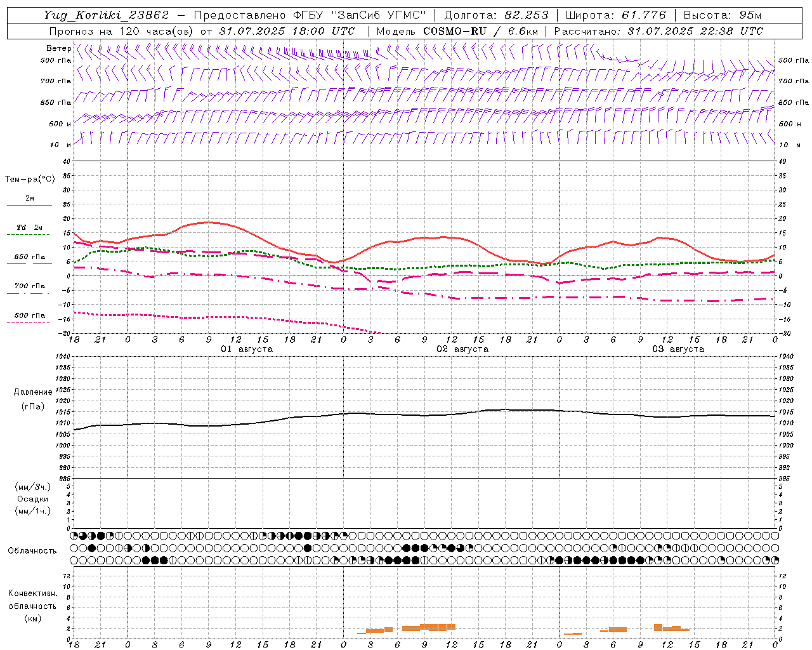Screen dimensions: 812x650
Task: Select the 02 августа date label
Action: 462,349
